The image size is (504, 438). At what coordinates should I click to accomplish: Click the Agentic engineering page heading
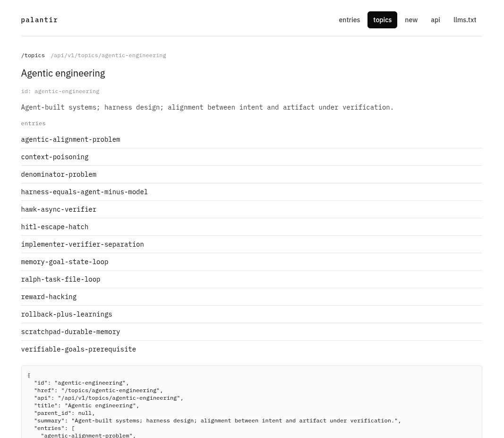(x=63, y=73)
